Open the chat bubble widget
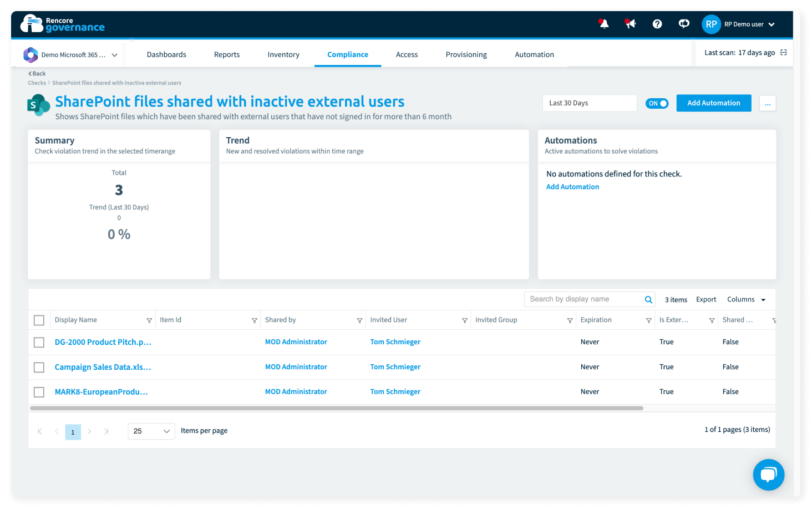The height and width of the screenshot is (508, 812). pyautogui.click(x=769, y=475)
